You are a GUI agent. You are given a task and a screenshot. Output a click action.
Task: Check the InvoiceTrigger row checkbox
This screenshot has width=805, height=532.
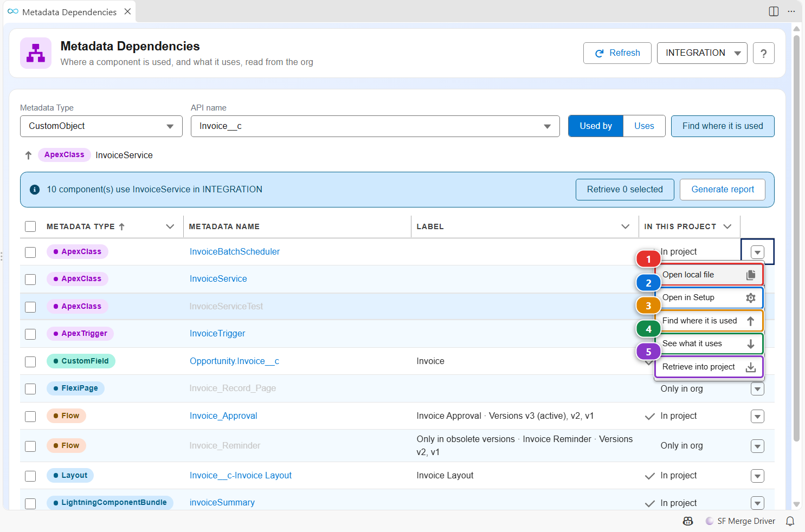30,334
